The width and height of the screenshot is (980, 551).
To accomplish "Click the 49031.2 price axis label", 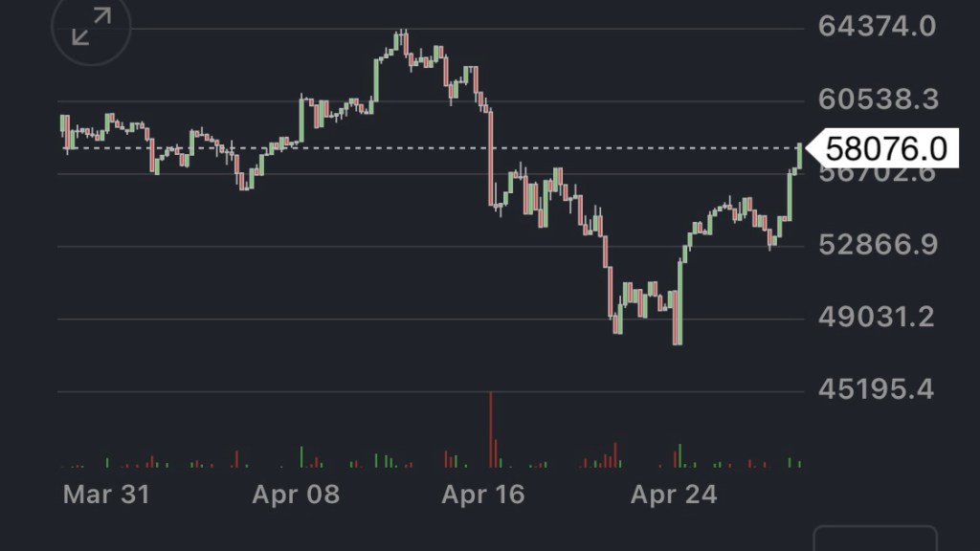I will pyautogui.click(x=877, y=318).
